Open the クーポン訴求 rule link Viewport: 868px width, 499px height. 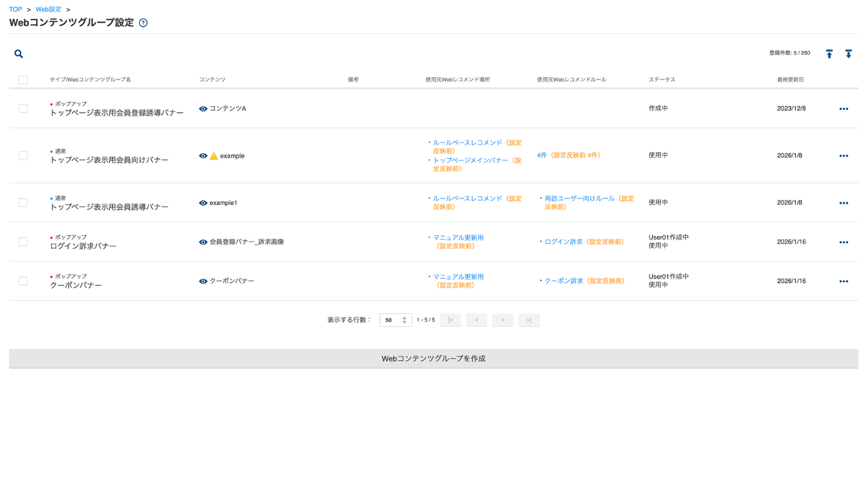pos(564,281)
